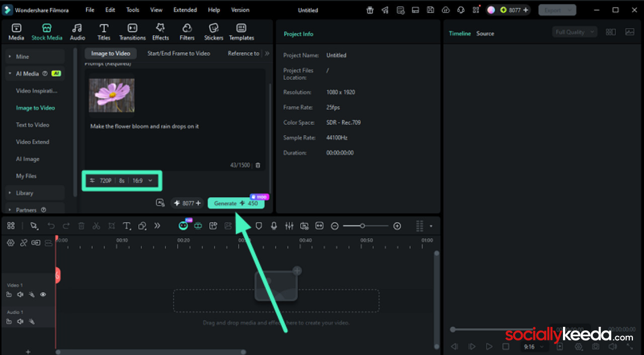
Task: Select Video Extend in sidebar
Action: tap(33, 142)
